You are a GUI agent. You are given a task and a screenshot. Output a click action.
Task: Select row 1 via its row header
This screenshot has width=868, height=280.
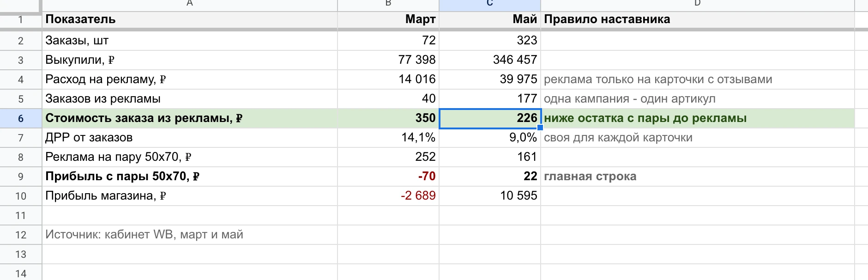(21, 20)
